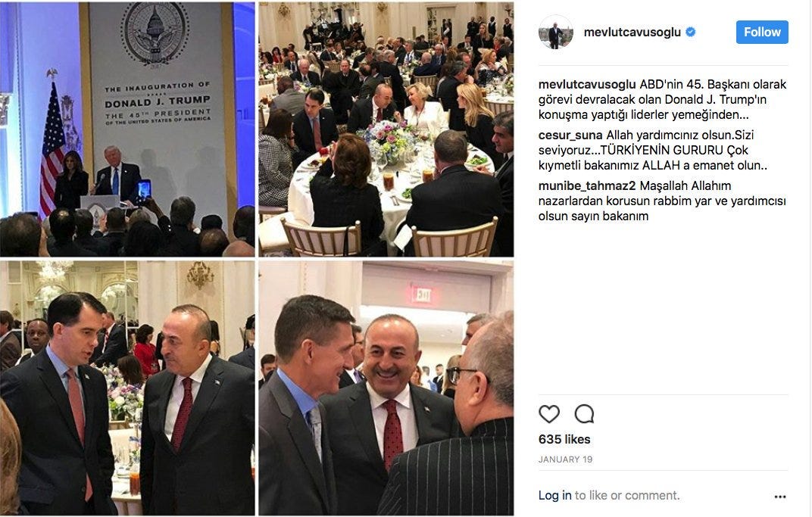Open the round profile avatar picture
This screenshot has height=517, width=812.
pos(556,32)
